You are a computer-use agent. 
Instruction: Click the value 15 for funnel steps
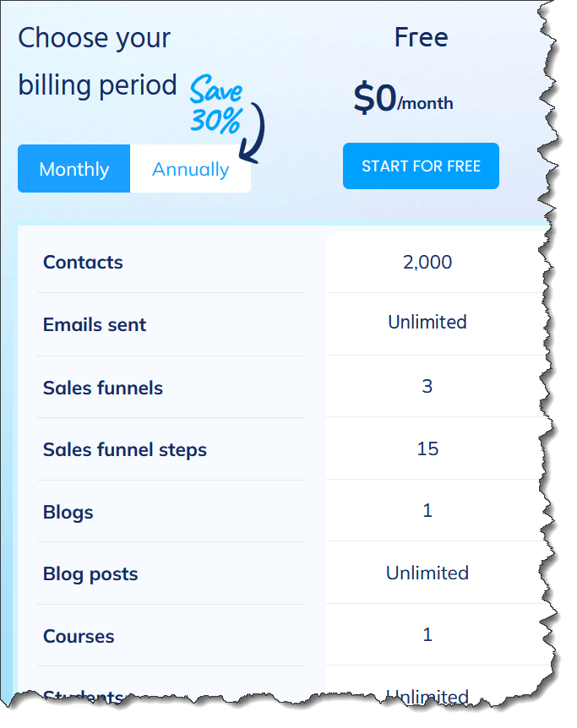coord(427,448)
